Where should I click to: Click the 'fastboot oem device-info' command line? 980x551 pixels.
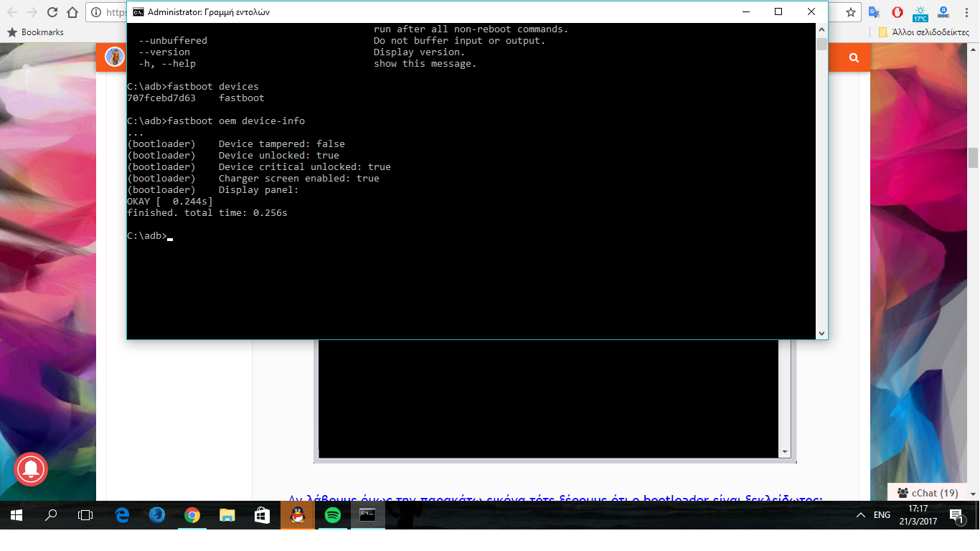click(x=216, y=121)
